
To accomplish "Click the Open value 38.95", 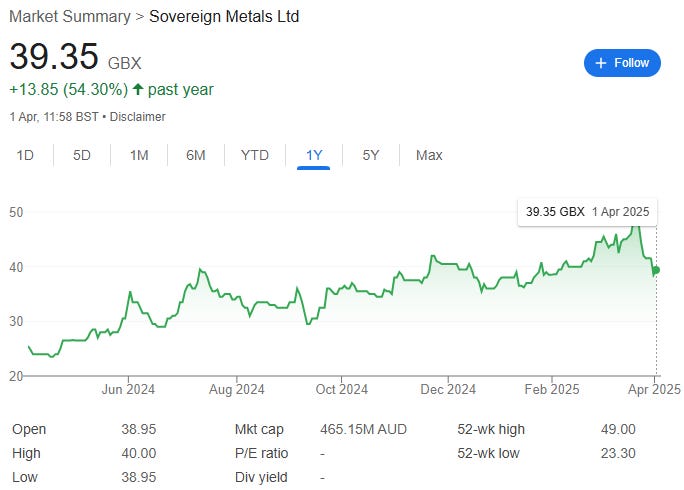I will (138, 429).
